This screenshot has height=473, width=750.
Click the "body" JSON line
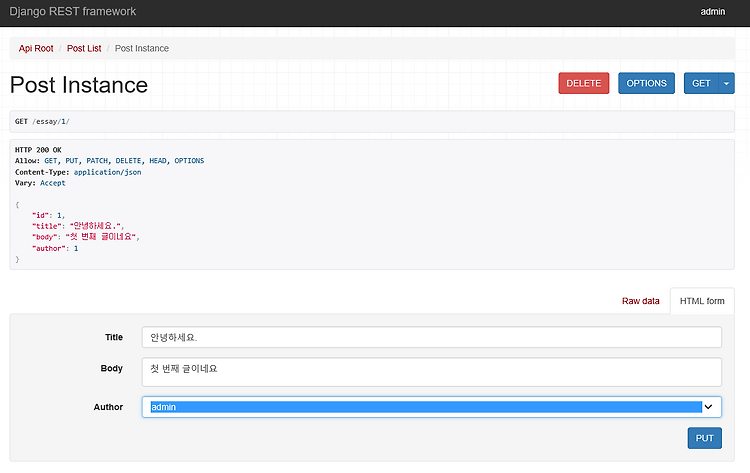[x=86, y=237]
